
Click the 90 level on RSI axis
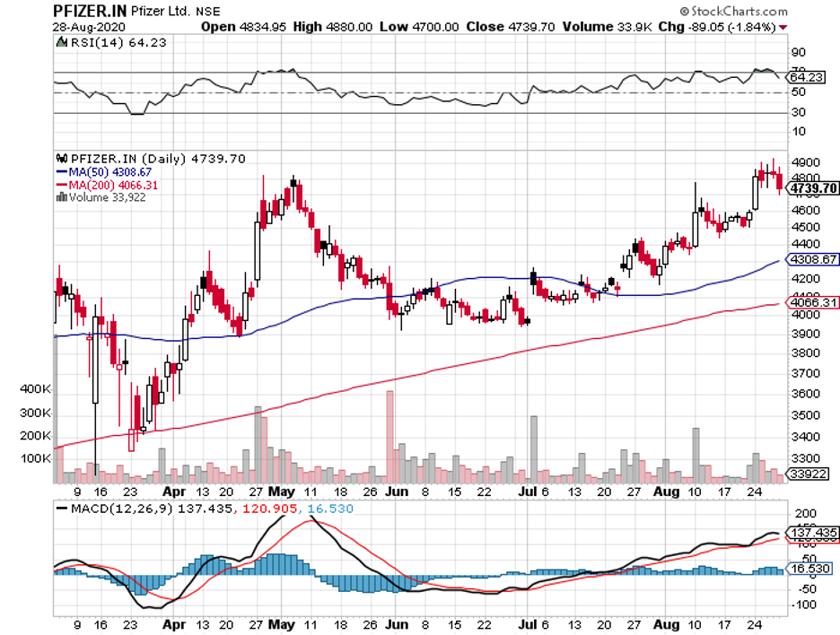798,53
